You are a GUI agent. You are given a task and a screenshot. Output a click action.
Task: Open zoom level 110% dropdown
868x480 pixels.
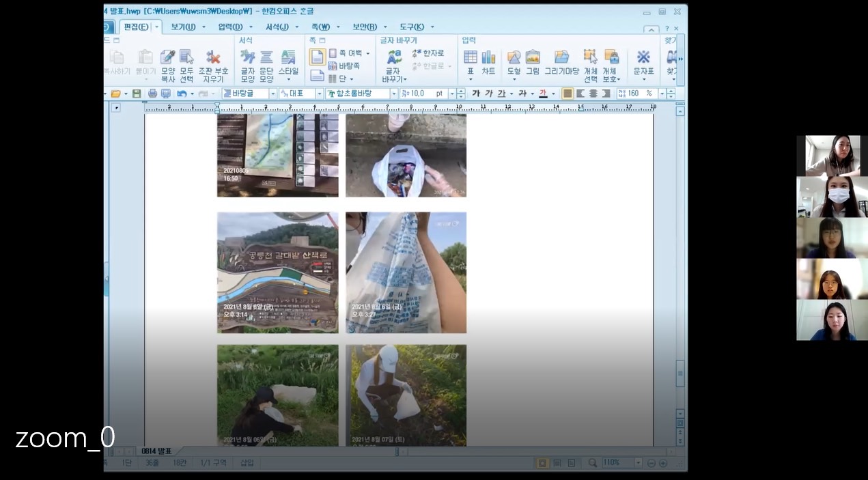(x=639, y=463)
